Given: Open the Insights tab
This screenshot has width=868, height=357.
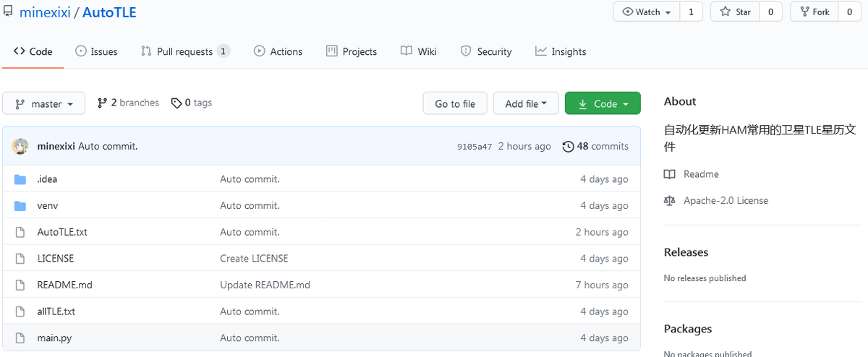Looking at the screenshot, I should pos(561,51).
